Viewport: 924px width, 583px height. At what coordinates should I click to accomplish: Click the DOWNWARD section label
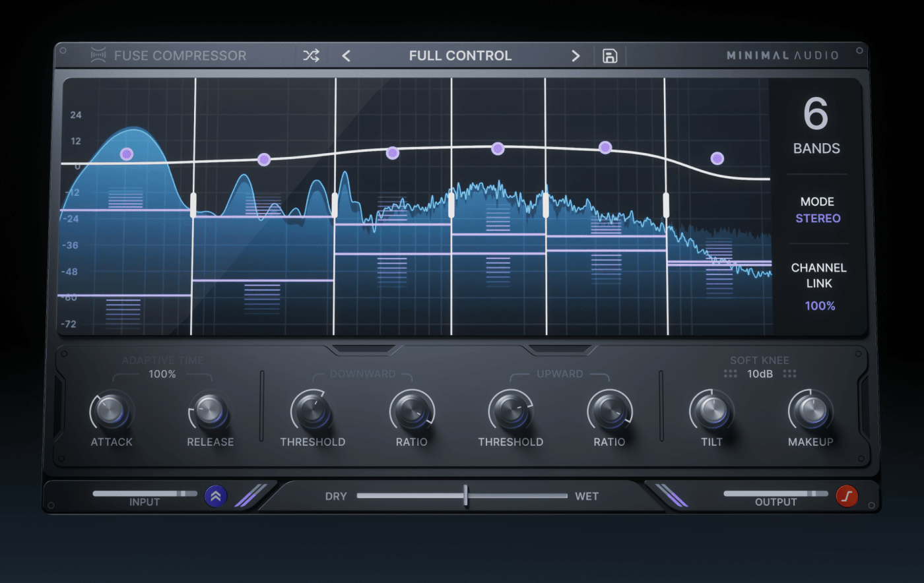pos(362,374)
